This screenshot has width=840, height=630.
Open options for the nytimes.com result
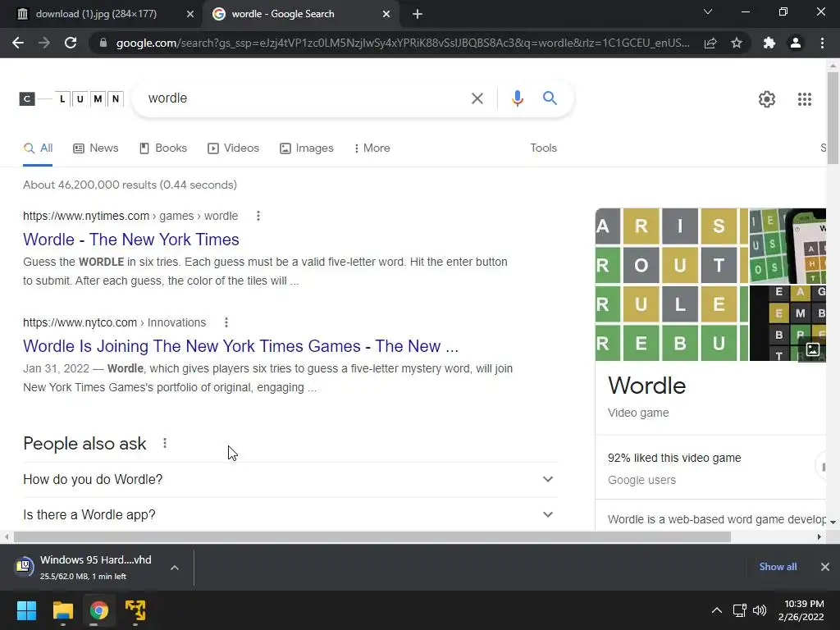point(258,216)
